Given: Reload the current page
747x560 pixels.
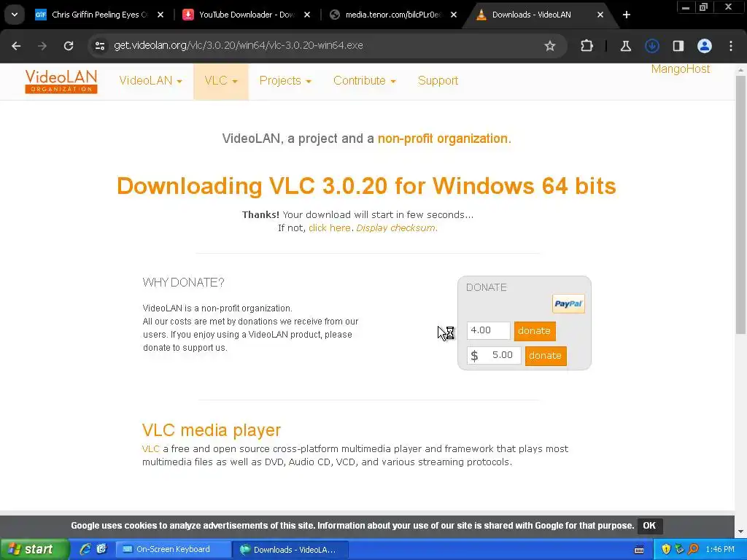Looking at the screenshot, I should [69, 46].
